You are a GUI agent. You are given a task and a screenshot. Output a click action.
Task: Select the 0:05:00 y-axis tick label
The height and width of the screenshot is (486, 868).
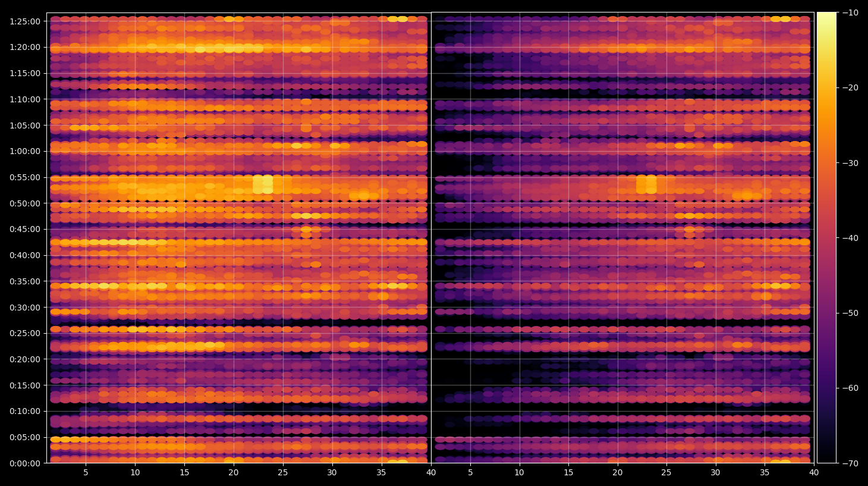tap(25, 437)
